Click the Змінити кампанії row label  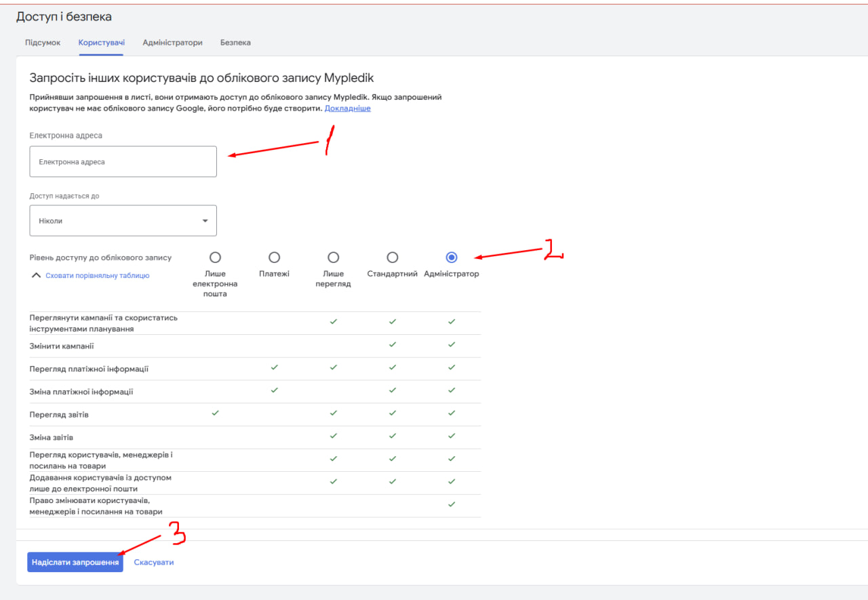pos(62,346)
